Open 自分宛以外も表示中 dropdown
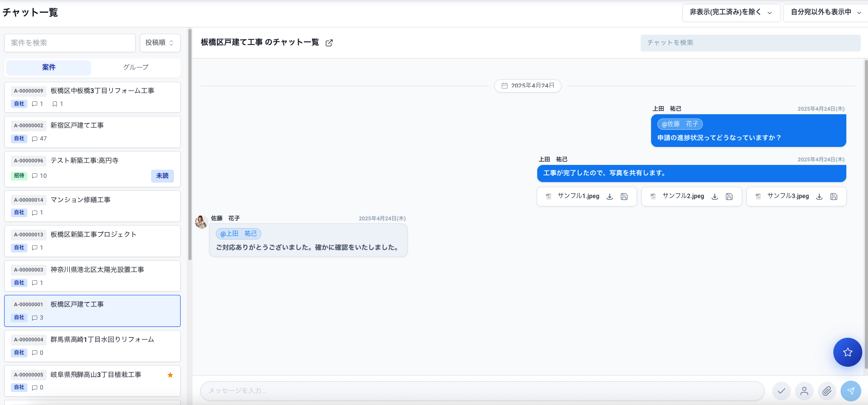This screenshot has width=868, height=405. tap(826, 12)
